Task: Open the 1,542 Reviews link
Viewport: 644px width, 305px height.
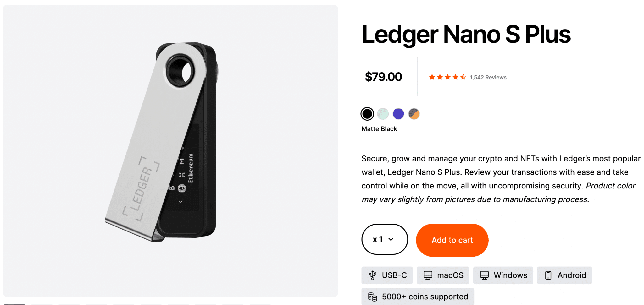Action: [488, 77]
